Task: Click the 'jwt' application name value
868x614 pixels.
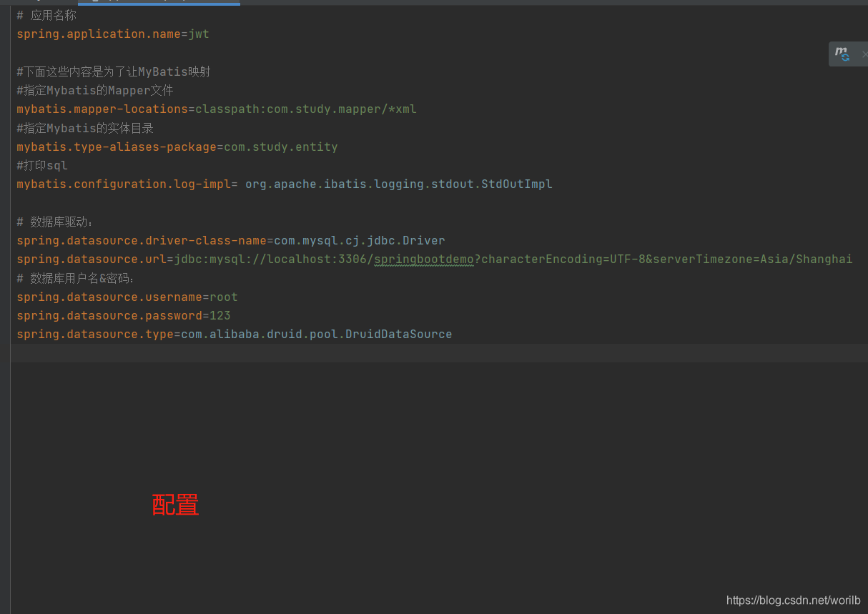Action: (x=199, y=34)
